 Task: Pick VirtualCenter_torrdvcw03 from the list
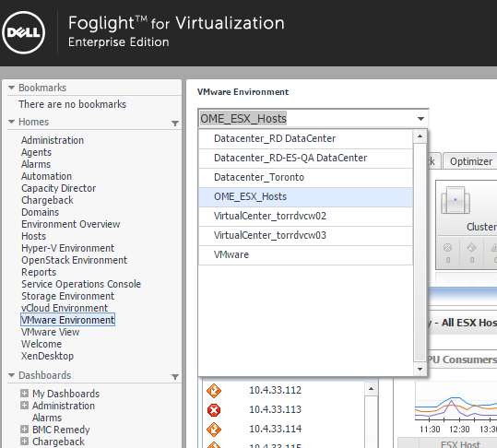click(305, 235)
